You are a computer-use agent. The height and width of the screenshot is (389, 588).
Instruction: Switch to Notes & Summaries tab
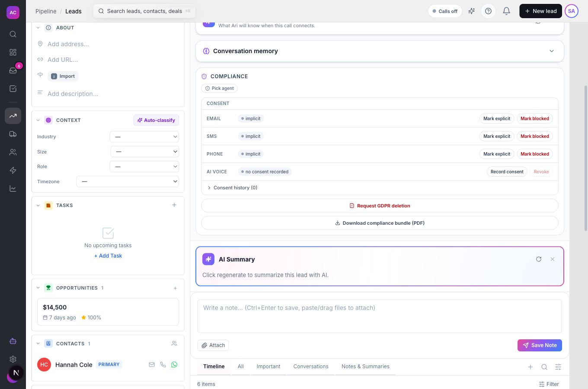click(x=365, y=367)
